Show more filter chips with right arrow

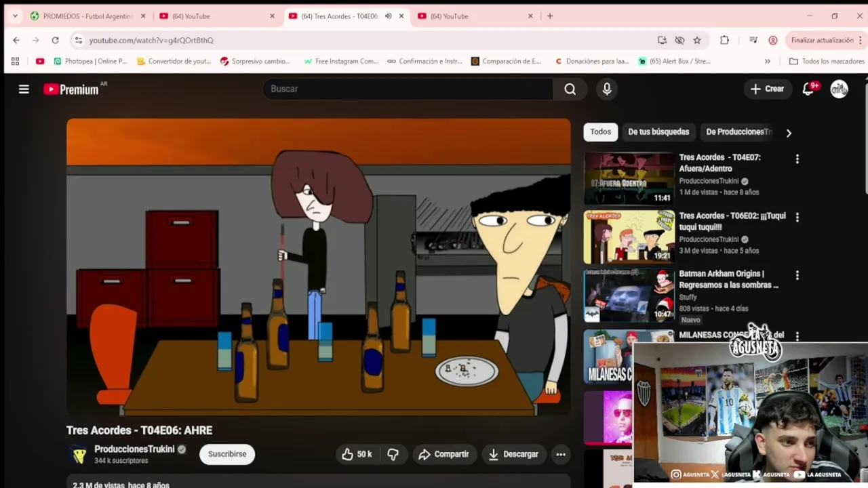pyautogui.click(x=789, y=133)
